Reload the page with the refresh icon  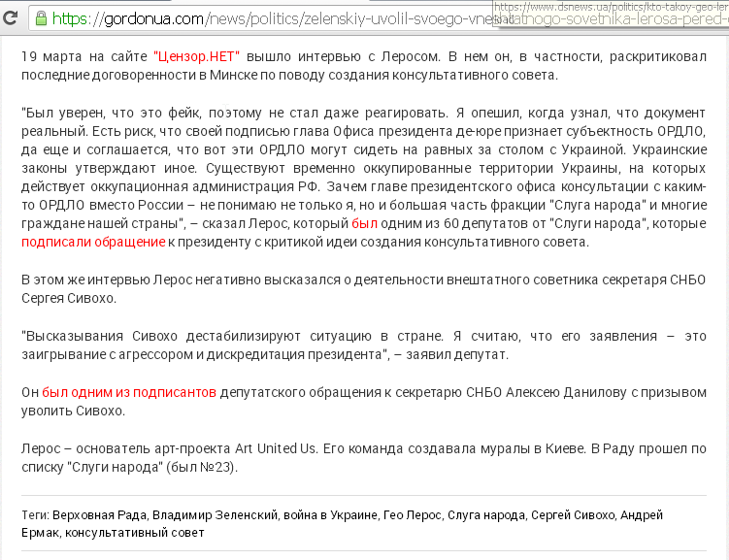pyautogui.click(x=10, y=18)
